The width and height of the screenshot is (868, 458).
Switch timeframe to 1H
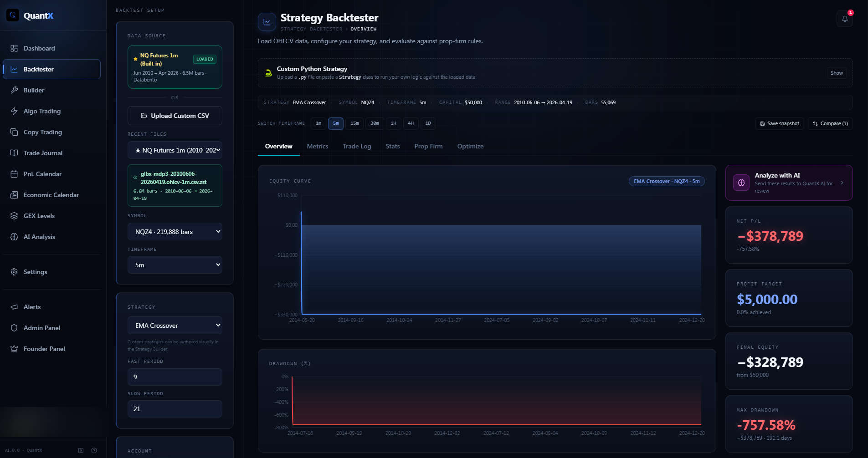(x=393, y=123)
